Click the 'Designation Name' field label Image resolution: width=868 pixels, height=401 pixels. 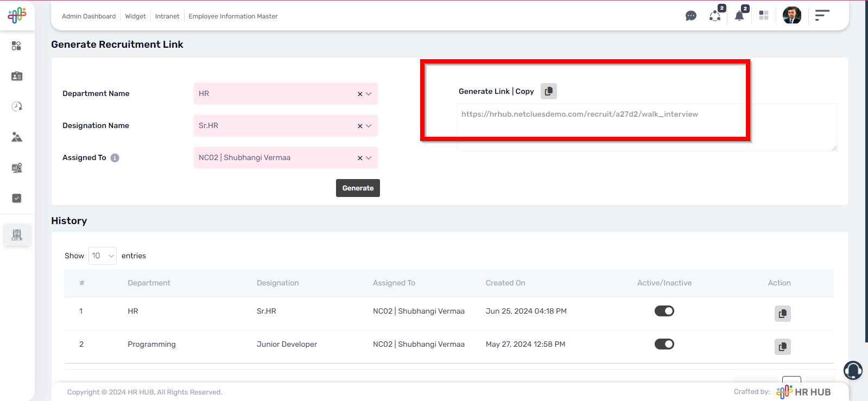[x=96, y=125]
